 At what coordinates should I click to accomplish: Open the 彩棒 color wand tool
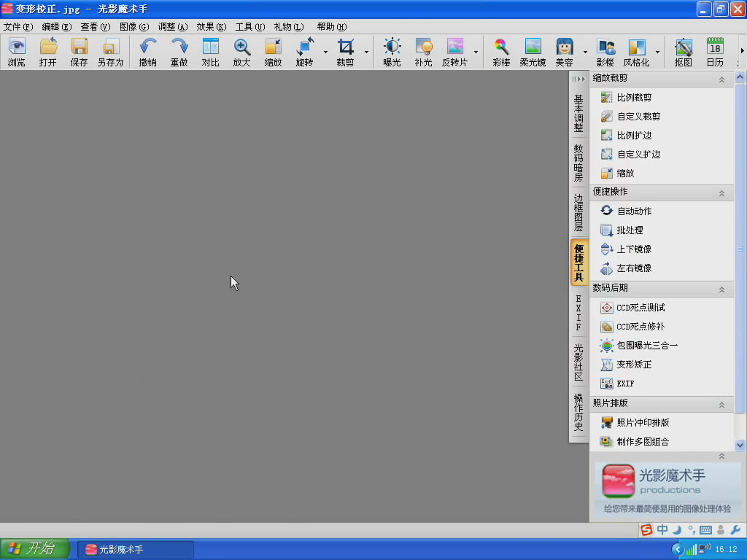click(501, 52)
